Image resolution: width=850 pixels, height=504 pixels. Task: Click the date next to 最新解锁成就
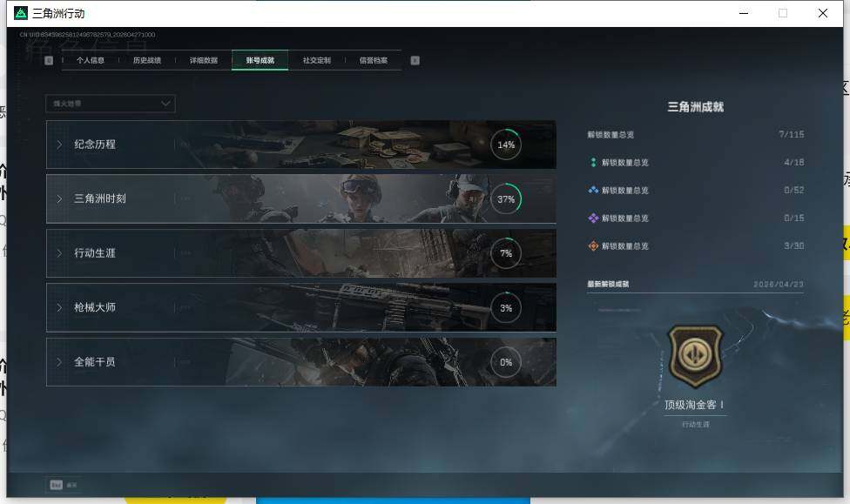click(x=779, y=284)
